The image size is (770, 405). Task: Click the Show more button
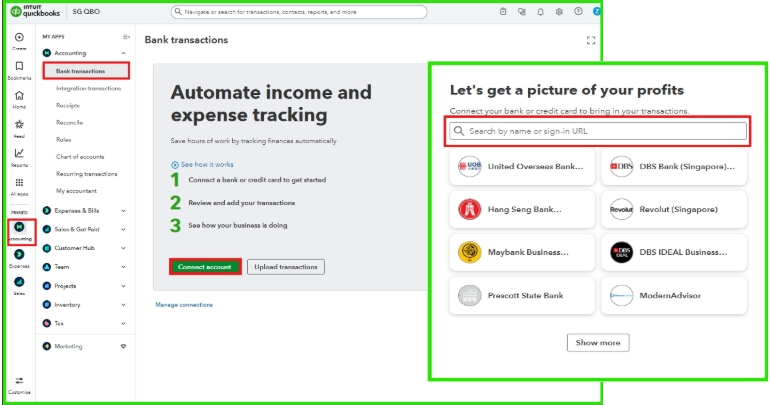598,343
